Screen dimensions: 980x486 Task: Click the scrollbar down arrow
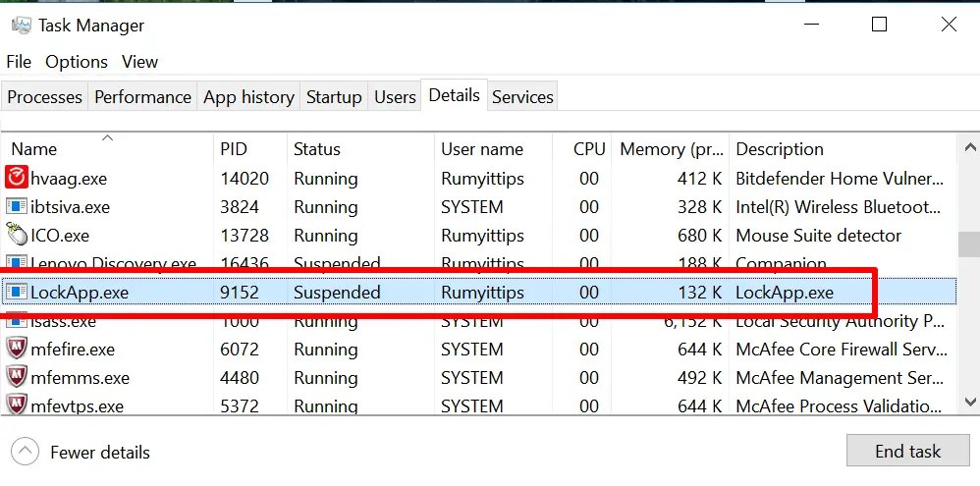(969, 401)
